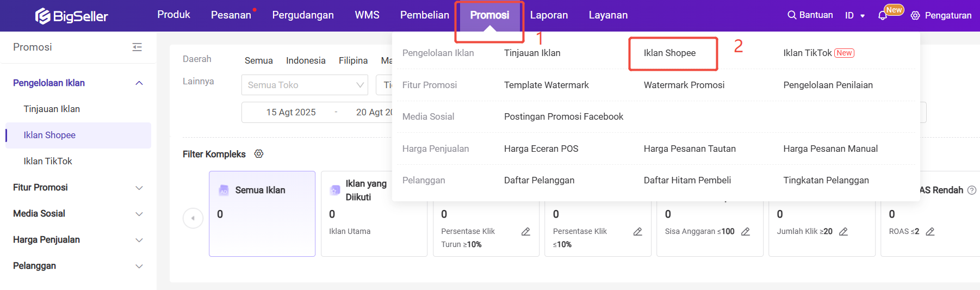The width and height of the screenshot is (980, 290).
Task: Expand Harga Penjualan sidebar section
Action: [139, 240]
